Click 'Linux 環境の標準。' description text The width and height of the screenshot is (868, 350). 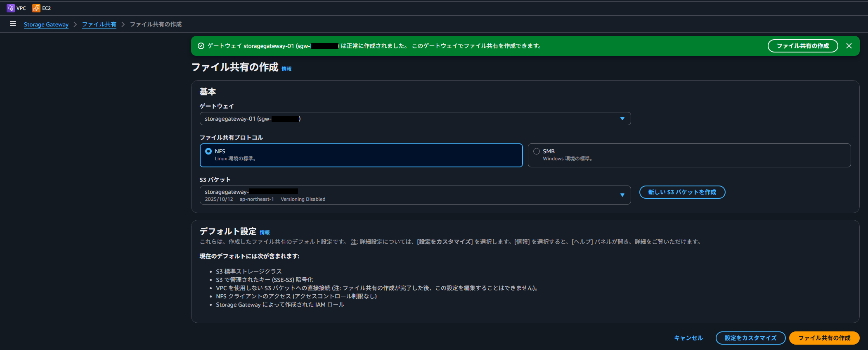(x=235, y=159)
